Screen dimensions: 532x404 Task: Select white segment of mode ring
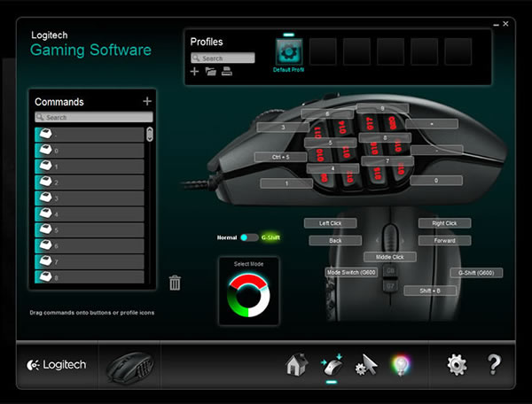(x=261, y=303)
